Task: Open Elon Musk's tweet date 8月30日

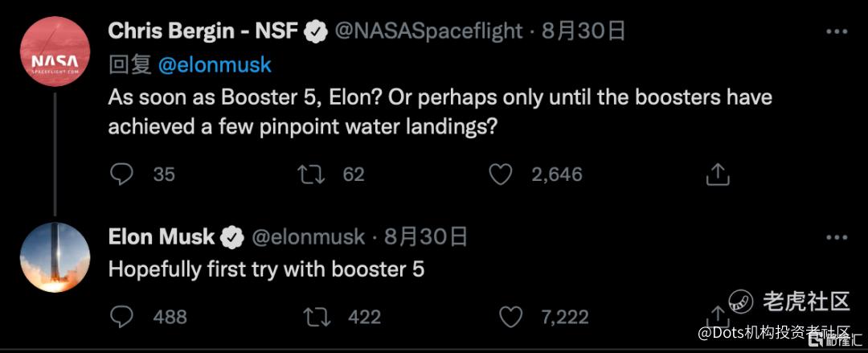Action: (426, 237)
